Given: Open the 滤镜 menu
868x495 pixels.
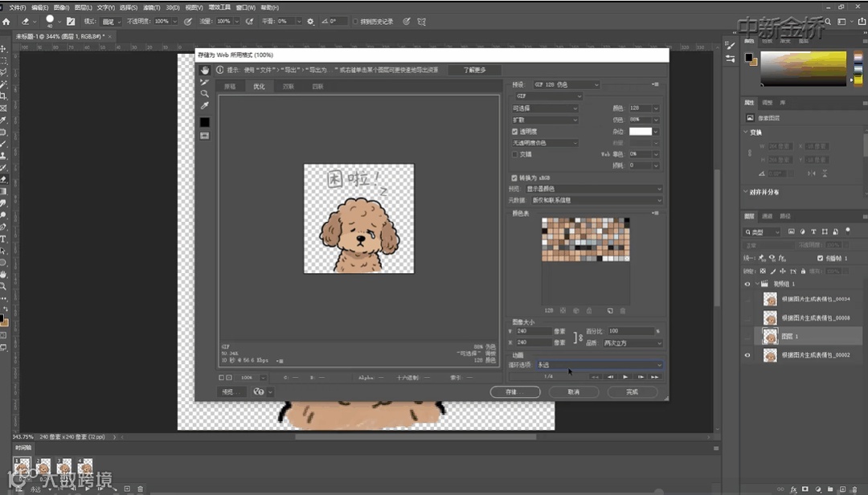Looking at the screenshot, I should 151,8.
